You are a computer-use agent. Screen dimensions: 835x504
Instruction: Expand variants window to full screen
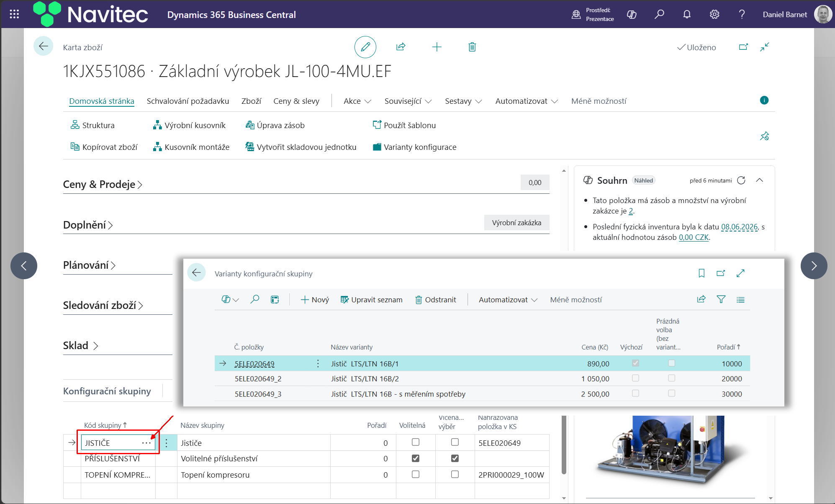point(740,273)
